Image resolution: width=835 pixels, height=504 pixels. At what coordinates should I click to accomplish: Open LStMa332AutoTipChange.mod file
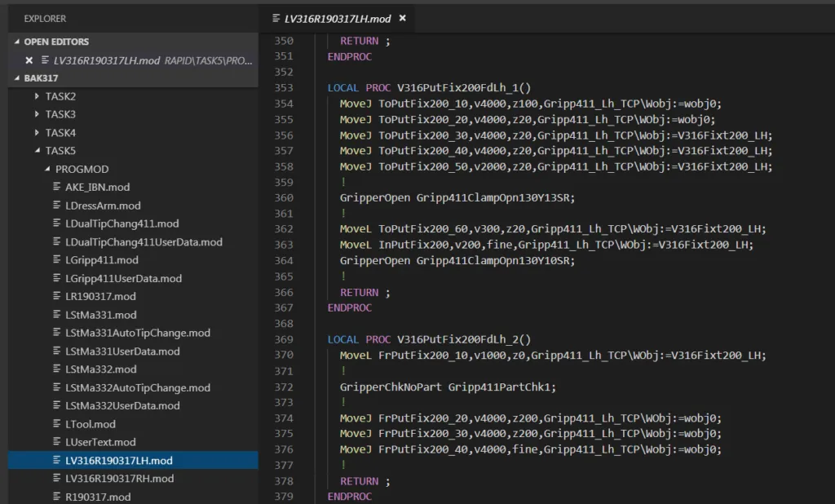(x=138, y=388)
